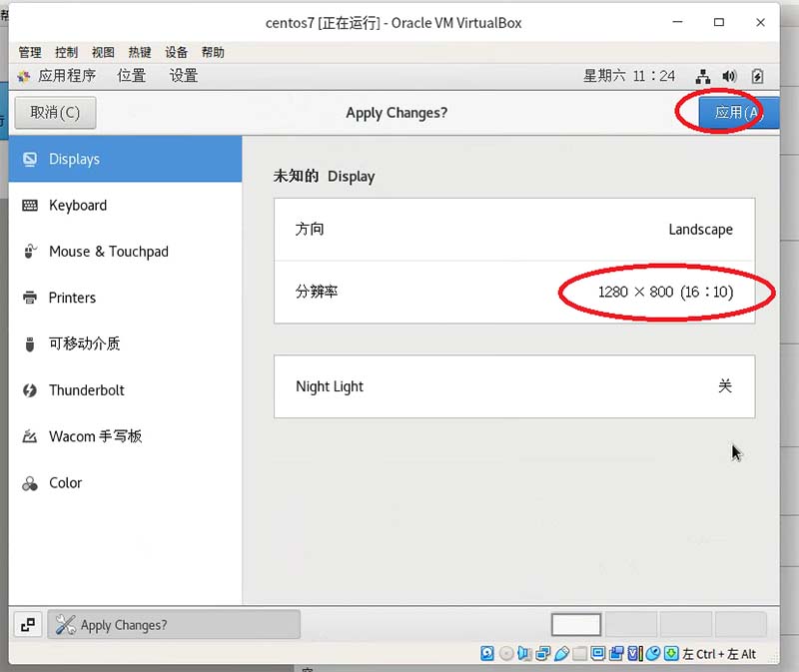This screenshot has height=672, width=799.
Task: Open the 位置 places menu
Action: point(132,77)
